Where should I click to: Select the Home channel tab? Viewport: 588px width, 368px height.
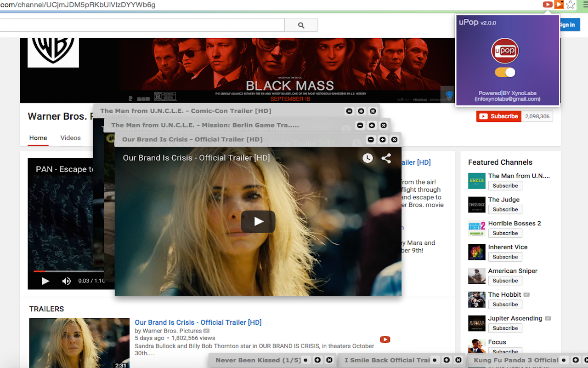[38, 138]
